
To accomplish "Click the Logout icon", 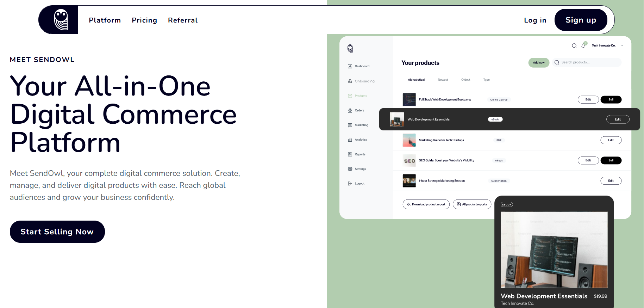I will 350,184.
